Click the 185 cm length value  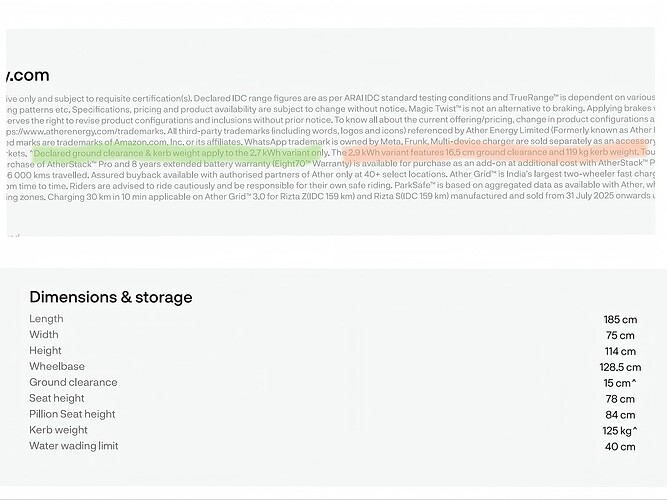pyautogui.click(x=620, y=320)
